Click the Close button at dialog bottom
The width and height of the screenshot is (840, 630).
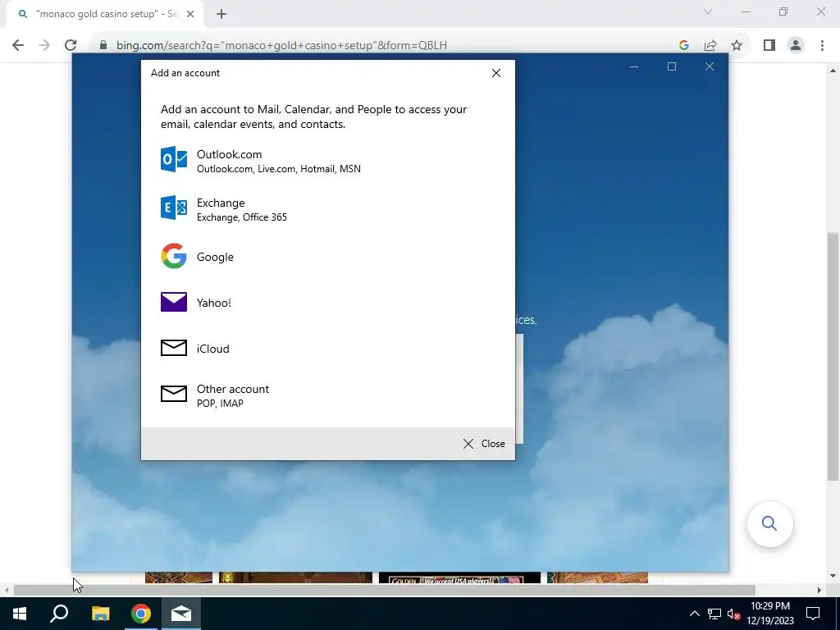484,444
